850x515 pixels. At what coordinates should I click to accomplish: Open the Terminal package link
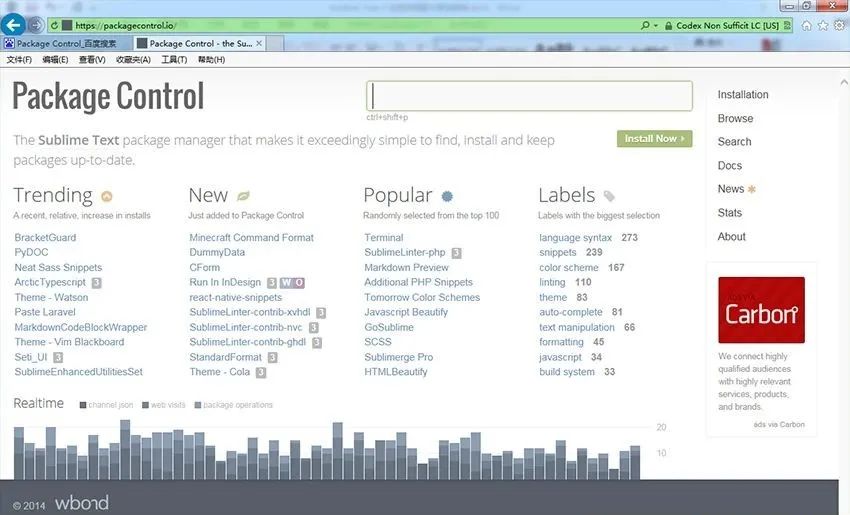coord(384,237)
